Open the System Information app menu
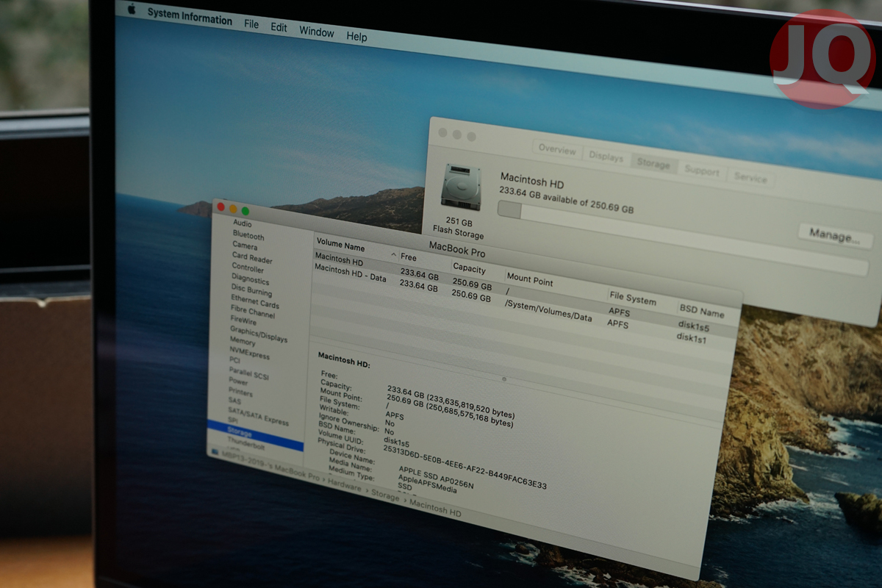Viewport: 882px width, 588px height. click(190, 17)
